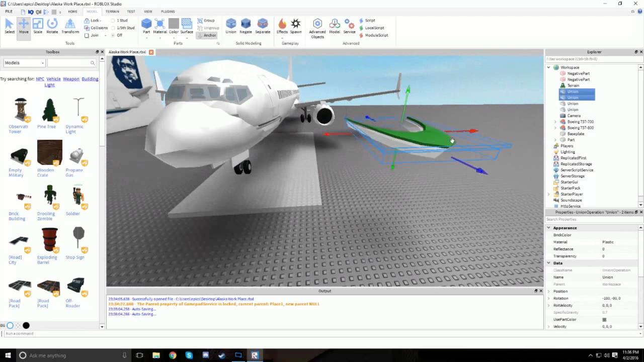Open the Surface tool

click(187, 26)
